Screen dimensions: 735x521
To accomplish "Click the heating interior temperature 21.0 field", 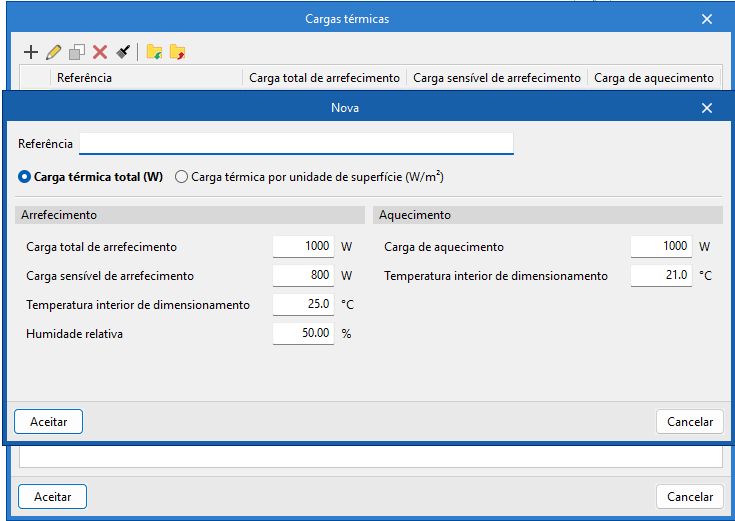I will [661, 275].
